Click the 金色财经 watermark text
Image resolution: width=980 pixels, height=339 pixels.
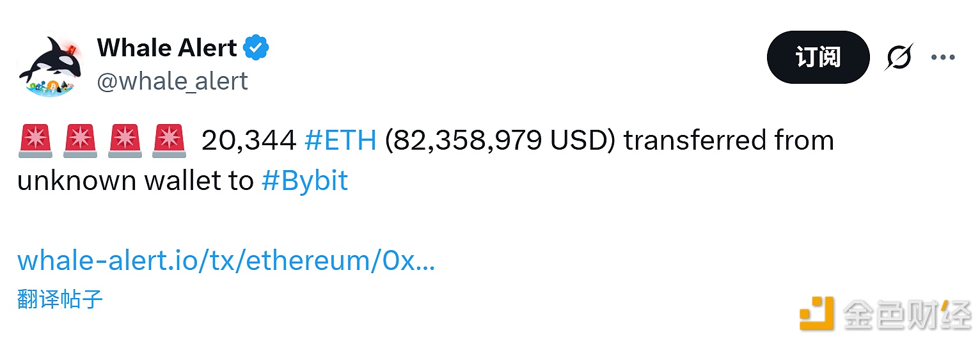(907, 313)
